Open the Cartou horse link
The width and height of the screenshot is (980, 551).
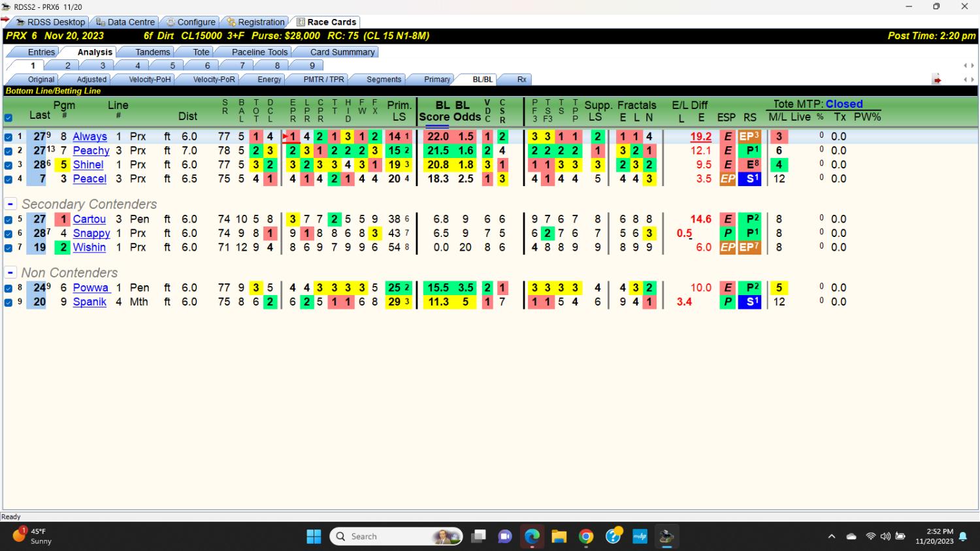(x=89, y=219)
